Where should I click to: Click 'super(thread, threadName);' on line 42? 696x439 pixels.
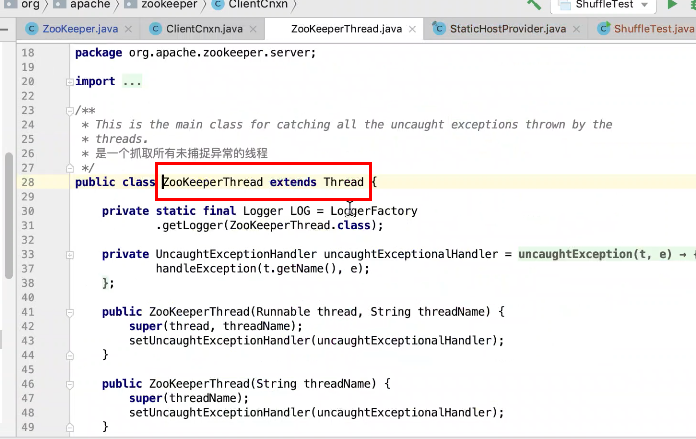(216, 327)
